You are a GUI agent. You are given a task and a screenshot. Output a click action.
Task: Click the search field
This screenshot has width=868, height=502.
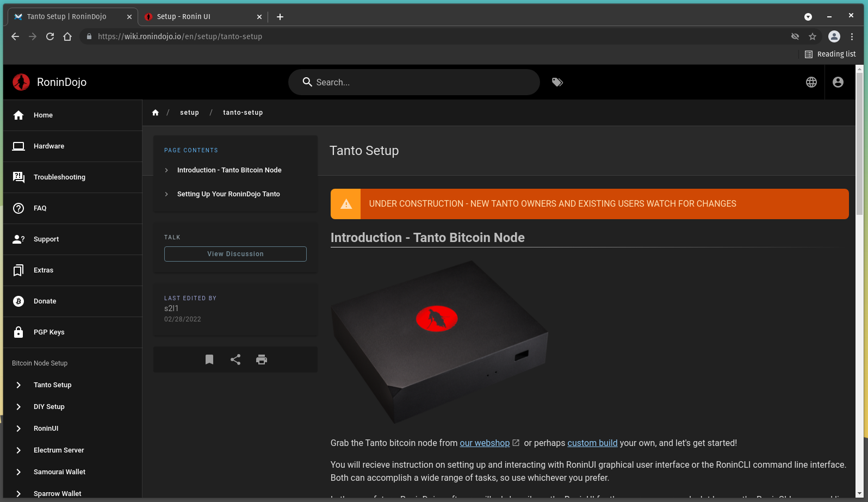(x=414, y=82)
